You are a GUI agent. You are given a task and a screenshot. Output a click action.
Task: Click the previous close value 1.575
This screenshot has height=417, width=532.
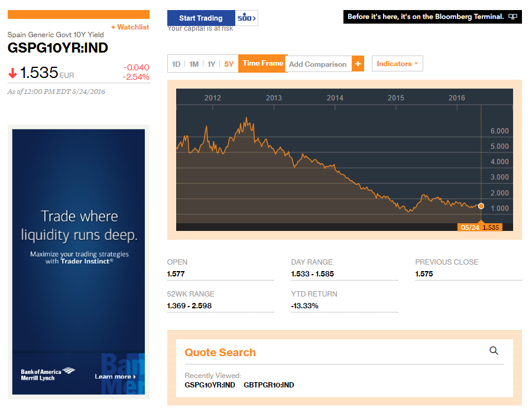[424, 274]
